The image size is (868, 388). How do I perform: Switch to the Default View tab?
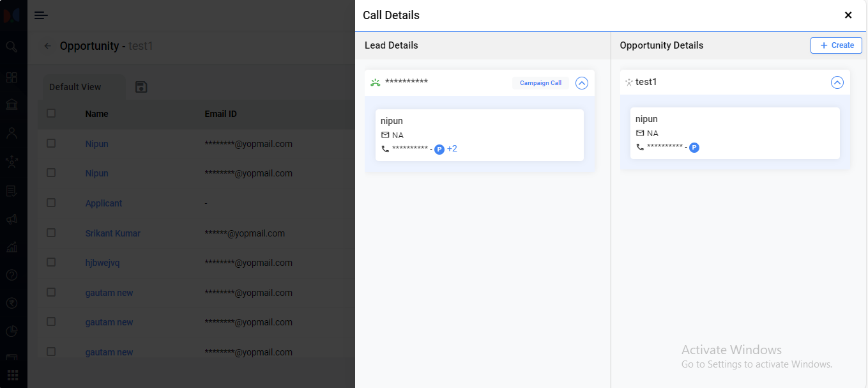(x=75, y=87)
